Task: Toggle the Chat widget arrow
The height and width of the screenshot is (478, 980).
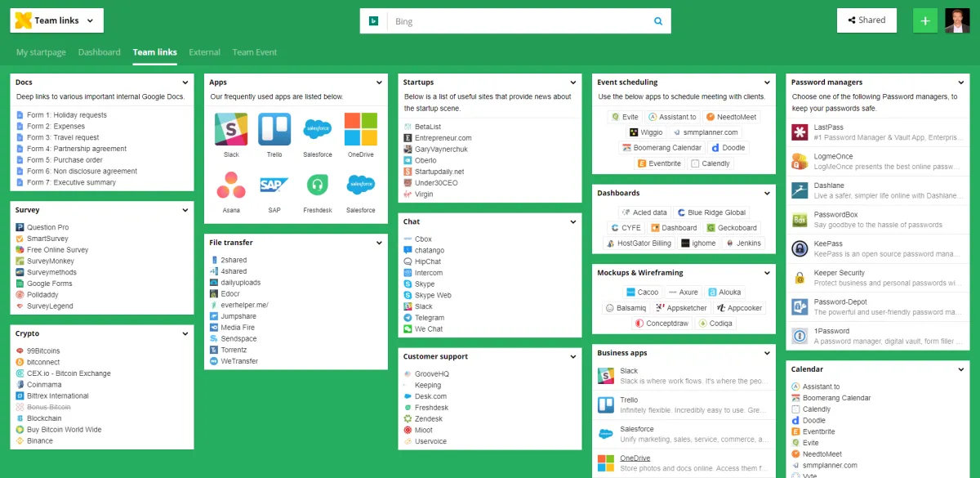Action: point(573,221)
